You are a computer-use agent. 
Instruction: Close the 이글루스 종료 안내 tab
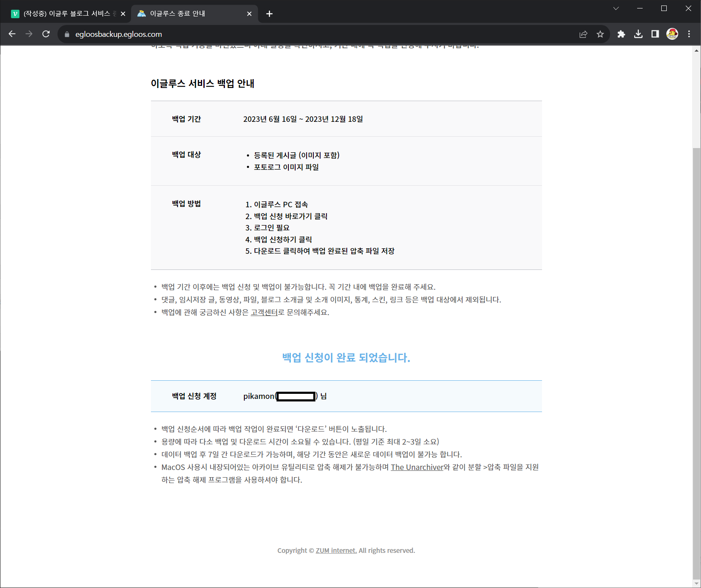coord(249,14)
